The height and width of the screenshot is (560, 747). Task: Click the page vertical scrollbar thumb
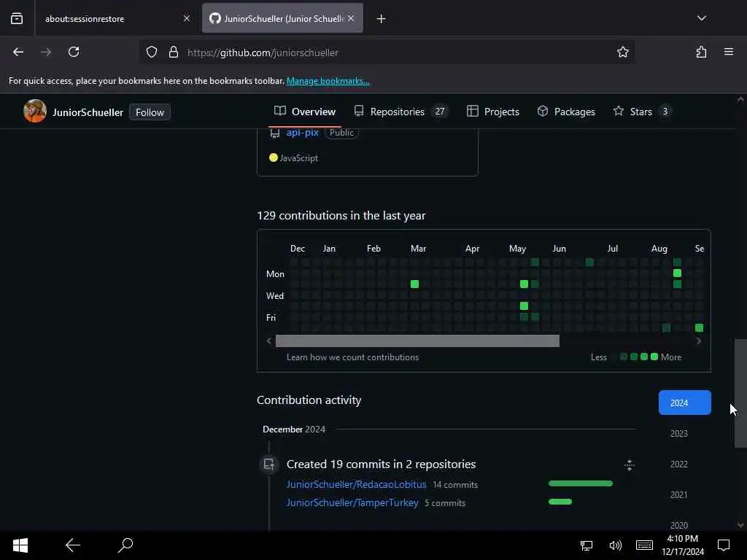pyautogui.click(x=740, y=393)
